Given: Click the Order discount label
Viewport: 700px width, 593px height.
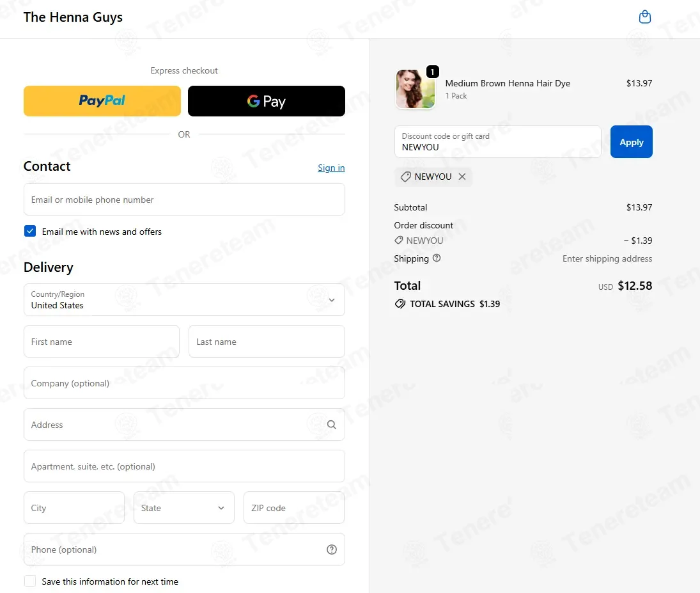Looking at the screenshot, I should 423,225.
